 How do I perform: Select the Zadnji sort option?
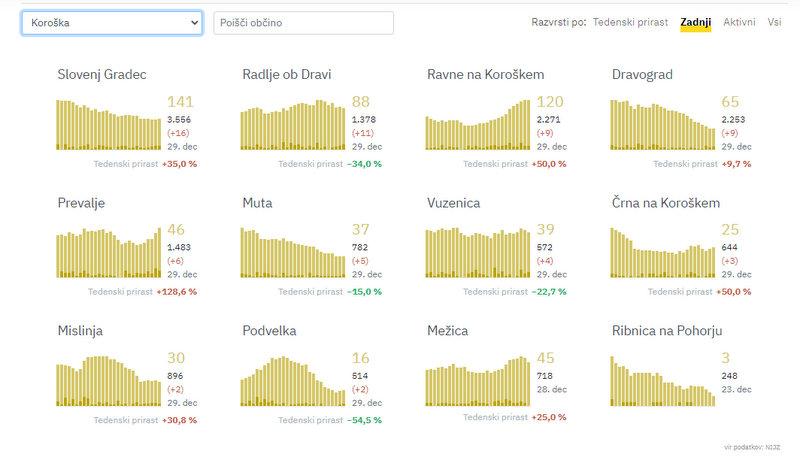click(x=695, y=21)
